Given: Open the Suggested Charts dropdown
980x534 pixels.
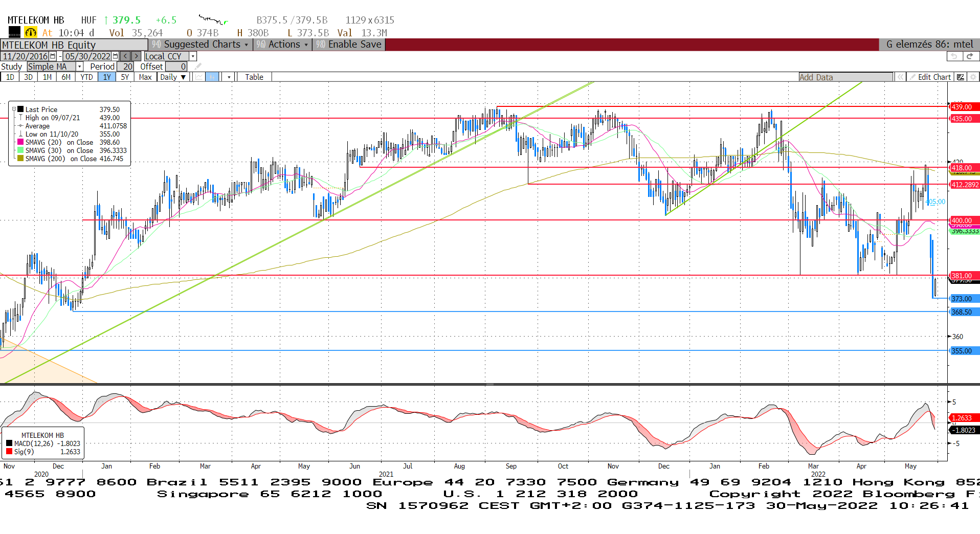Looking at the screenshot, I should [x=200, y=44].
